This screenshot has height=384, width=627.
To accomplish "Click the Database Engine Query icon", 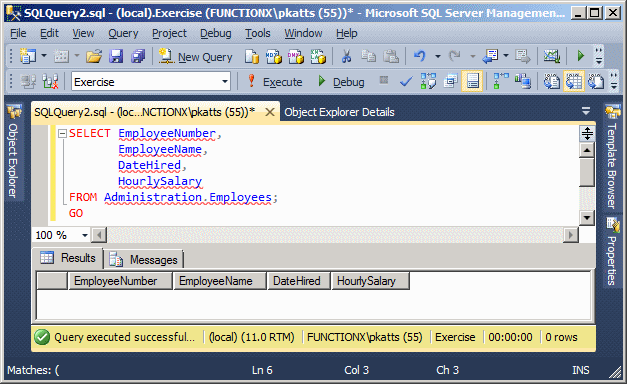I will (x=252, y=57).
